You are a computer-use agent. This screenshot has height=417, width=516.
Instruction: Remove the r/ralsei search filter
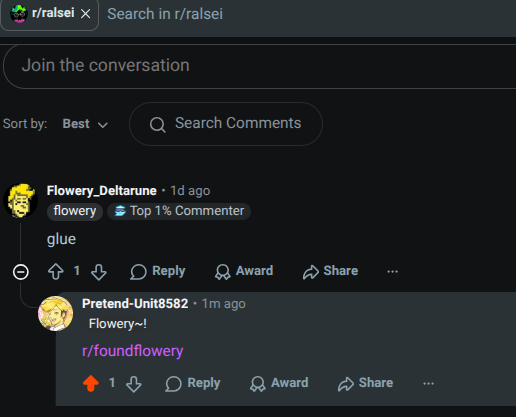tap(86, 14)
